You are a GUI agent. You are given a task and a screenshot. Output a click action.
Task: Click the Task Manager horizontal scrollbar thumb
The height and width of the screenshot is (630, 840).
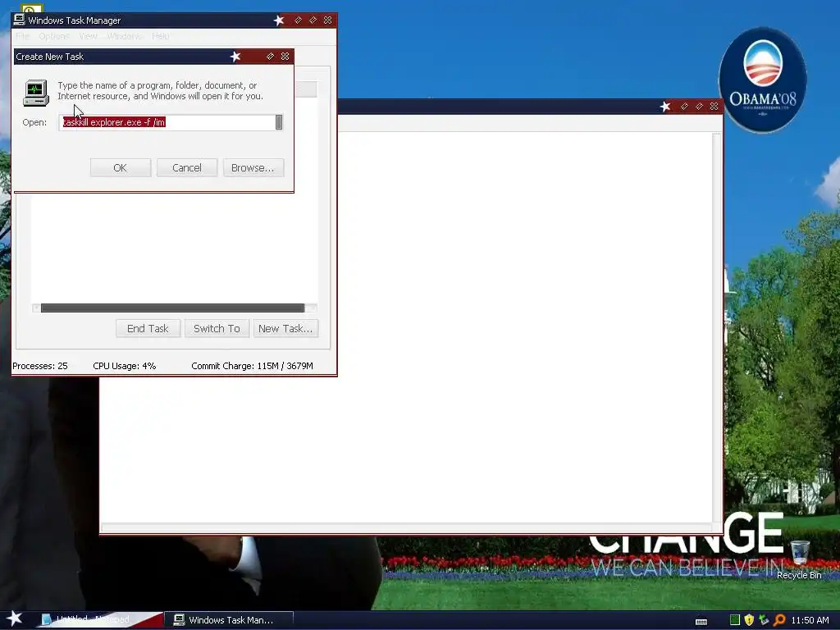(x=172, y=308)
